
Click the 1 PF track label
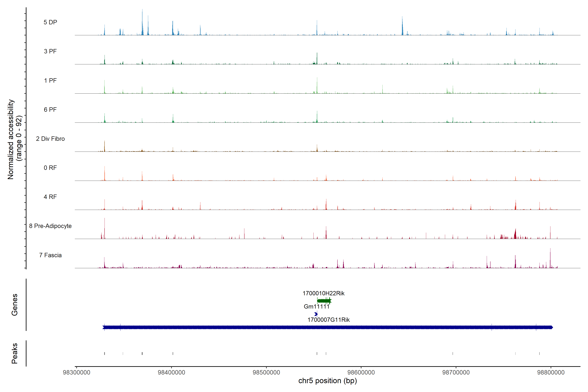(50, 81)
